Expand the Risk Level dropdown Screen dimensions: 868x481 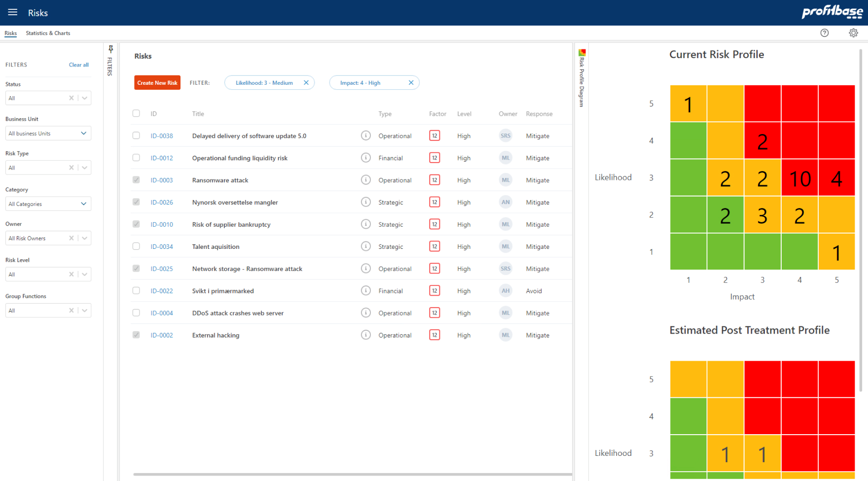84,274
